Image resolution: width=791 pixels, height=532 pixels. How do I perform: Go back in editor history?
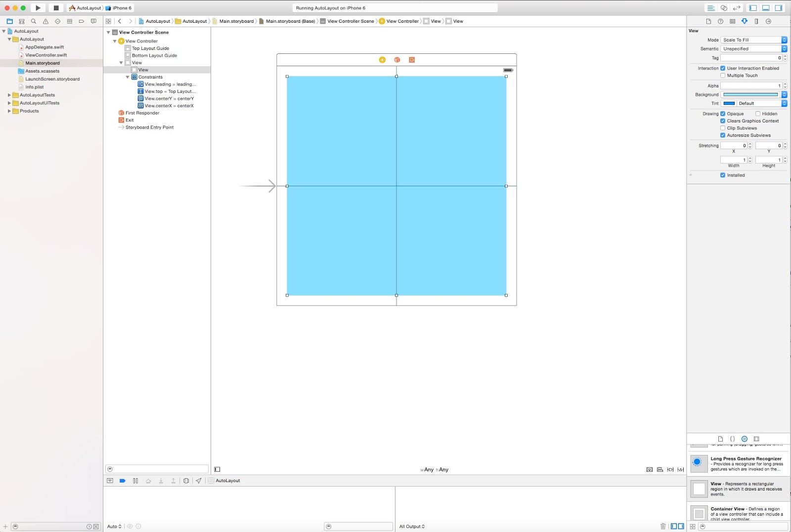tap(120, 21)
